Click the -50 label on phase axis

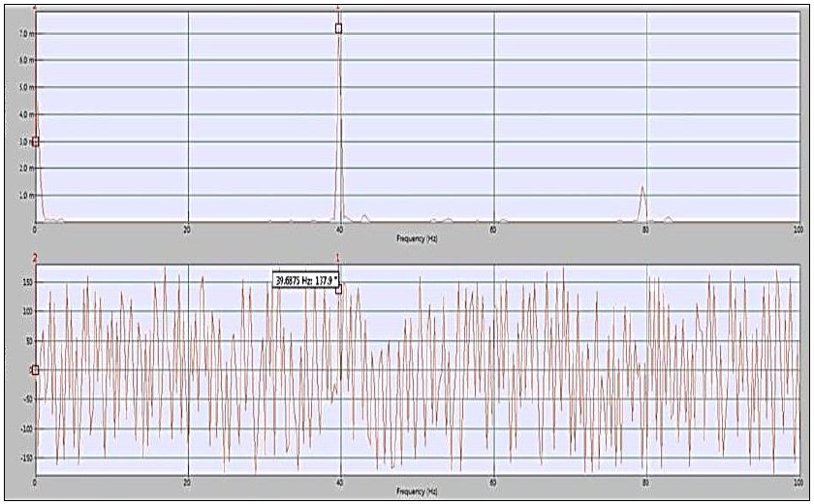(x=27, y=398)
